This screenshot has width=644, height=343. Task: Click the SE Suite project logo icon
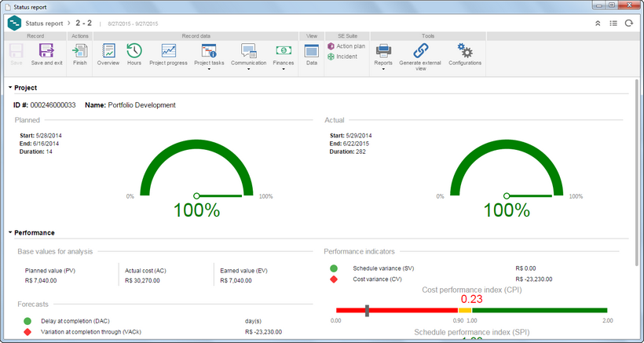click(x=14, y=24)
